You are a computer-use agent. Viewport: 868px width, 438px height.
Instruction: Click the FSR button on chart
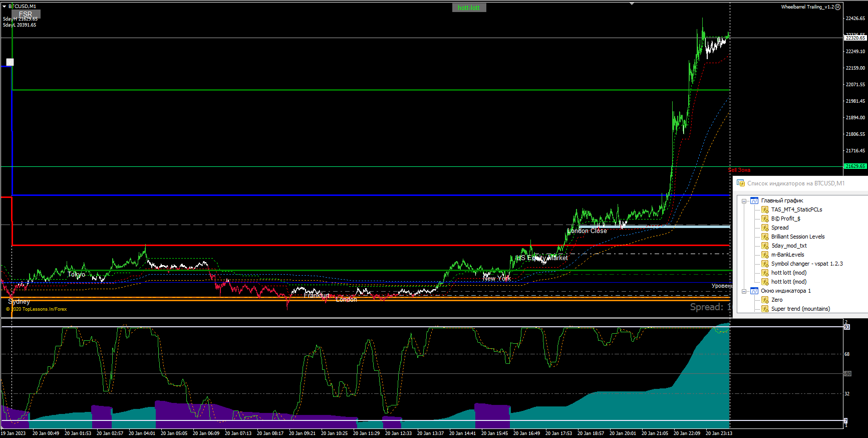[26, 14]
